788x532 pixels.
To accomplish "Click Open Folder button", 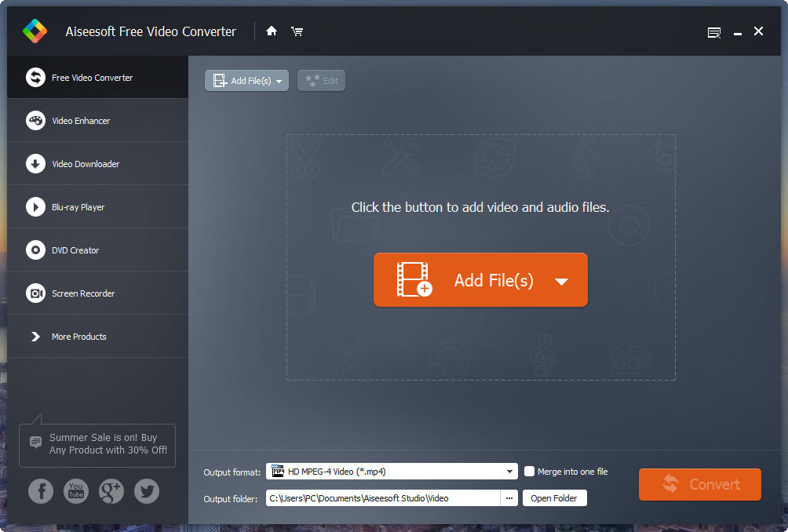I will tap(554, 498).
